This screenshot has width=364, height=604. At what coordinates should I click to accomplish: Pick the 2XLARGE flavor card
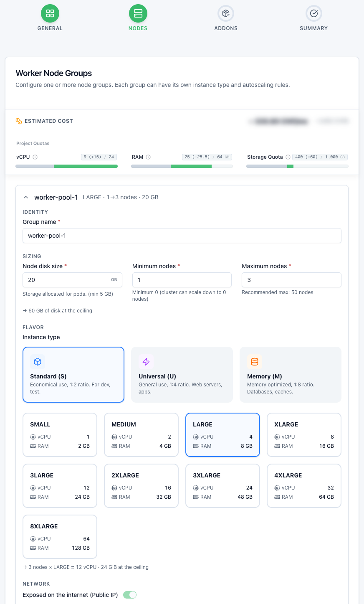click(x=141, y=486)
